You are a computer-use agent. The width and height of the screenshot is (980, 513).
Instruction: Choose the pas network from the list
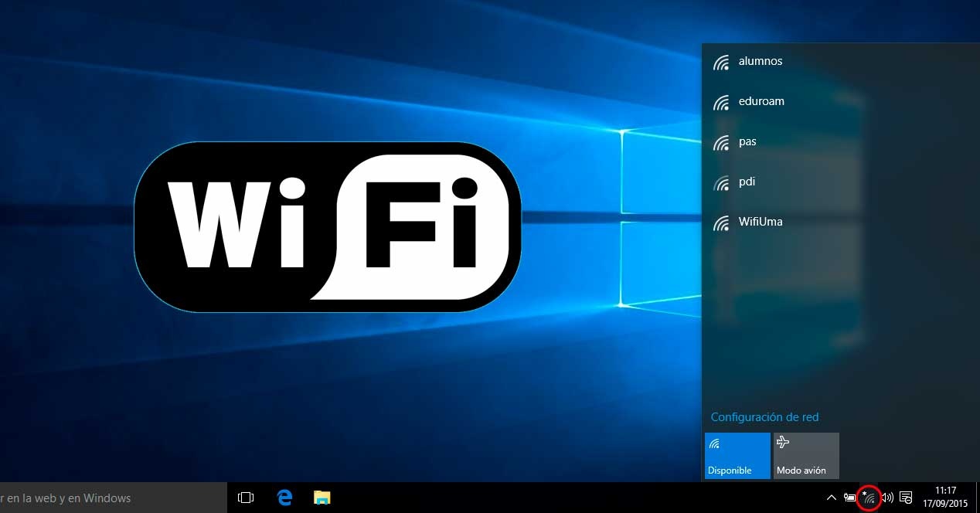(747, 141)
